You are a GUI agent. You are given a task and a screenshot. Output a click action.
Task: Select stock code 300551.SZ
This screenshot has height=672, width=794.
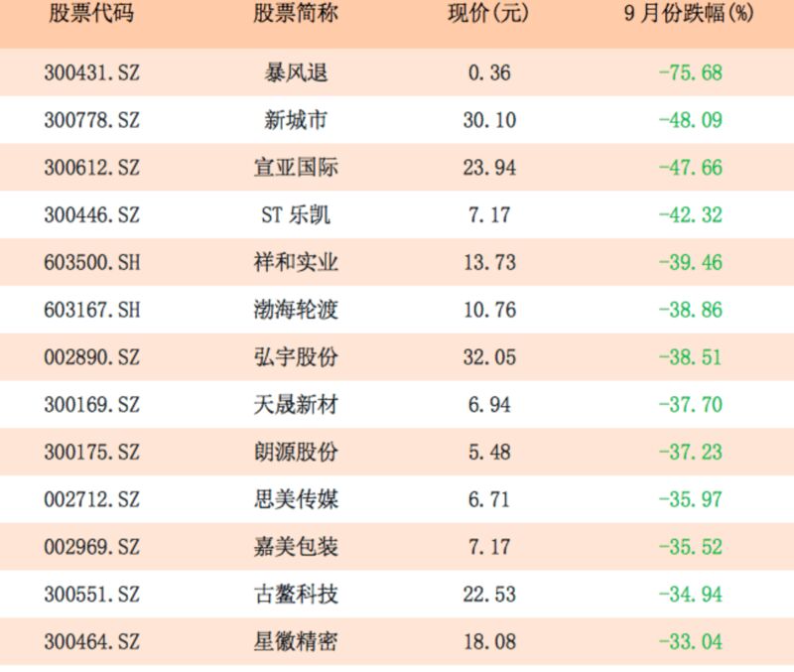[x=91, y=595]
